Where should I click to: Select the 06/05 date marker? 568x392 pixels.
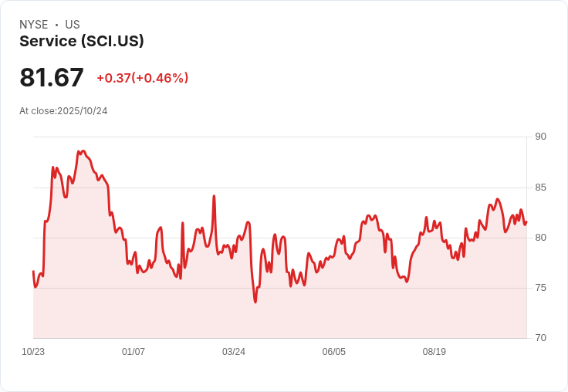pos(334,352)
